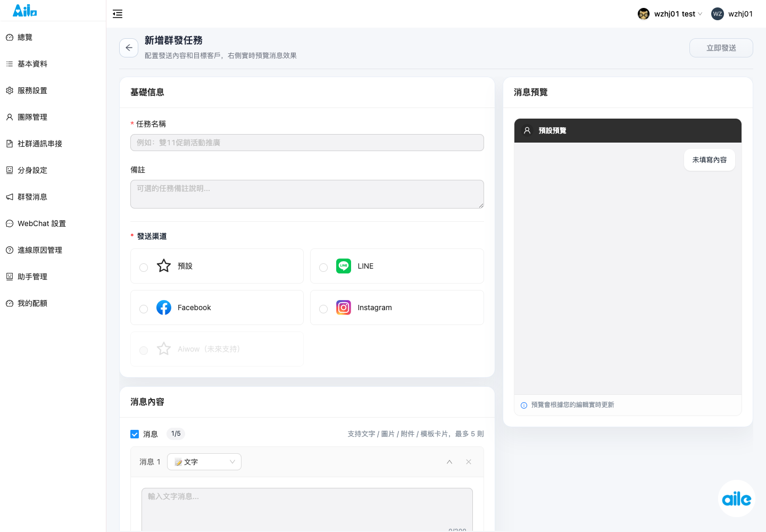Click the star icon for 預設 channel
This screenshot has height=532, width=766.
(164, 266)
